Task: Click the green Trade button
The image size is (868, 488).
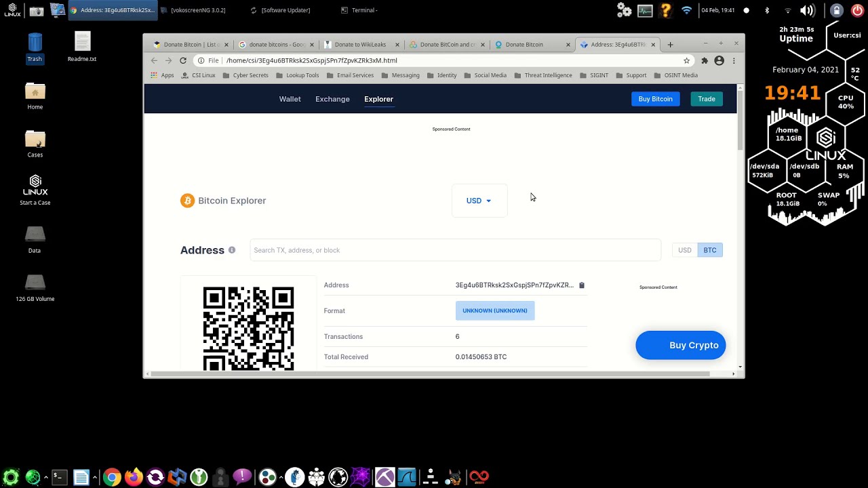Action: (x=707, y=99)
